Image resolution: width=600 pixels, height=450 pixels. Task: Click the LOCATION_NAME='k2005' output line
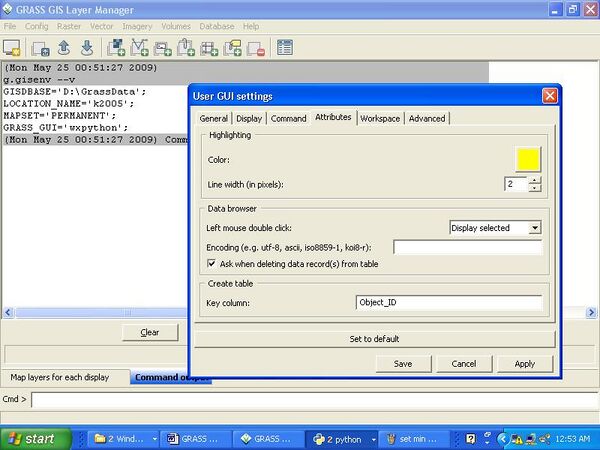coord(69,104)
